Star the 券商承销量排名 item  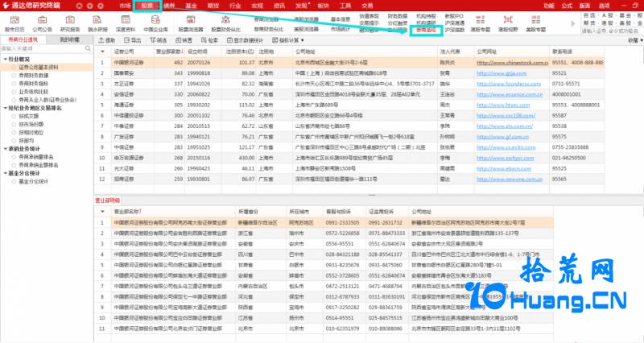pos(14,157)
